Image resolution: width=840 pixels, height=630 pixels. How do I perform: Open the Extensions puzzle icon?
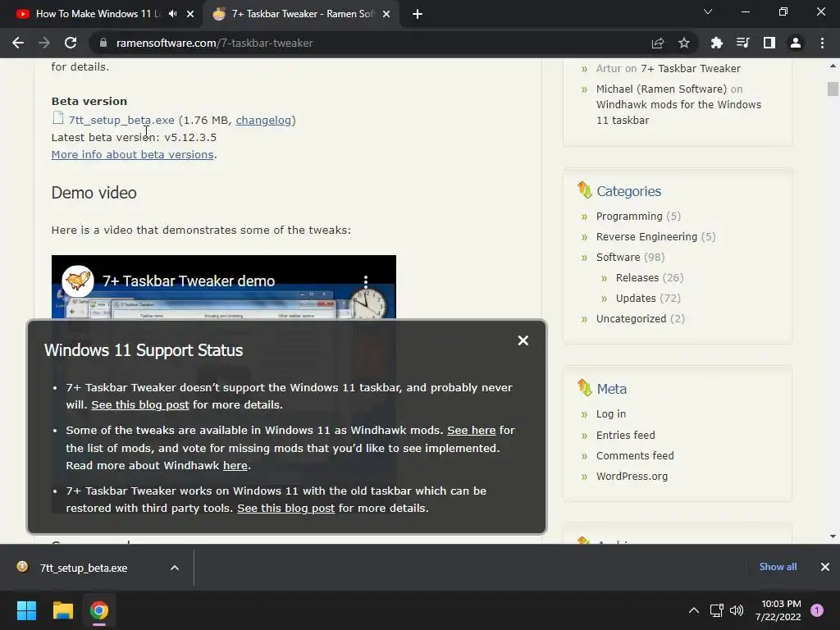coord(716,43)
